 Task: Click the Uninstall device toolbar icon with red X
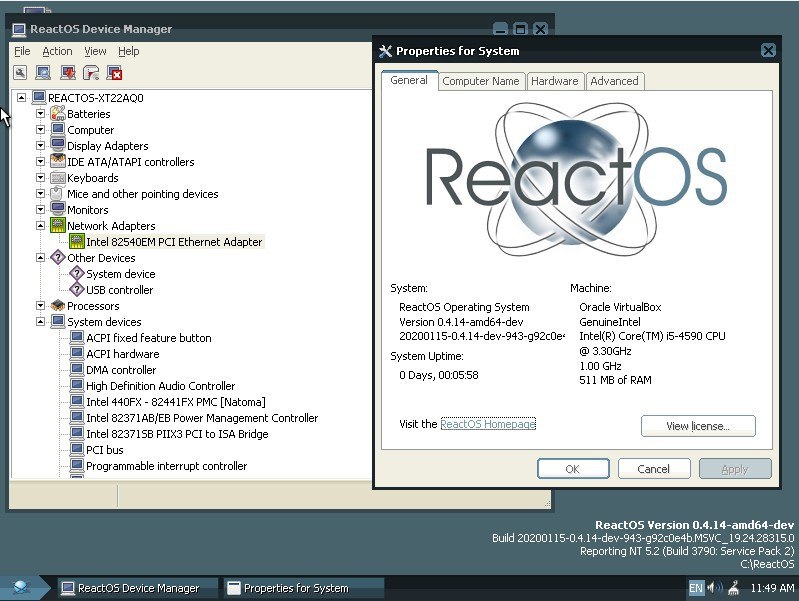(x=115, y=72)
